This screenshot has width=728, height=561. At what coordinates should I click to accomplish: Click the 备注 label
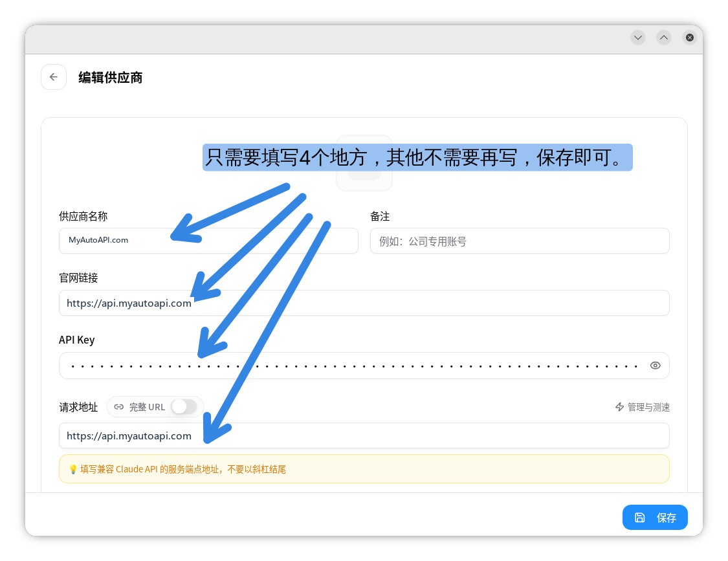380,216
